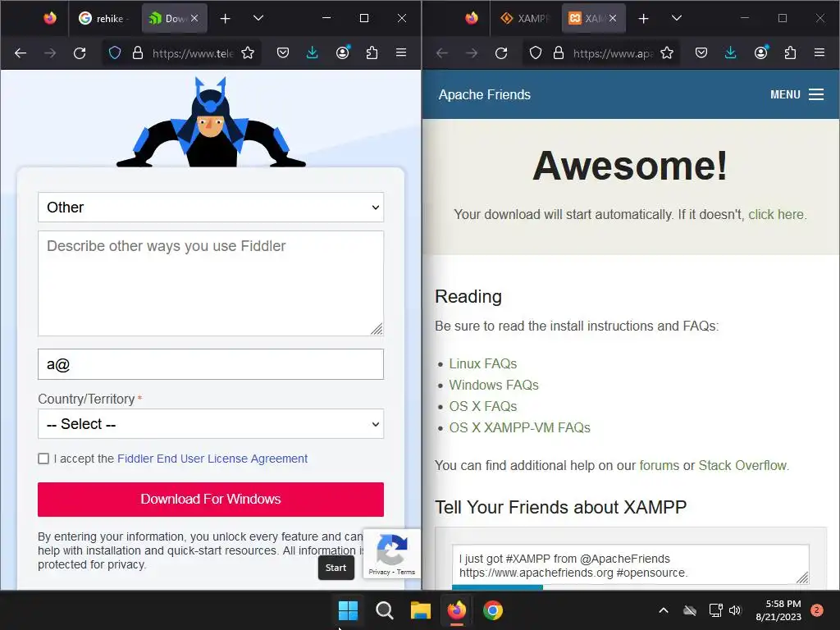The image size is (840, 630).
Task: Open downloads panel in right window
Action: click(731, 53)
